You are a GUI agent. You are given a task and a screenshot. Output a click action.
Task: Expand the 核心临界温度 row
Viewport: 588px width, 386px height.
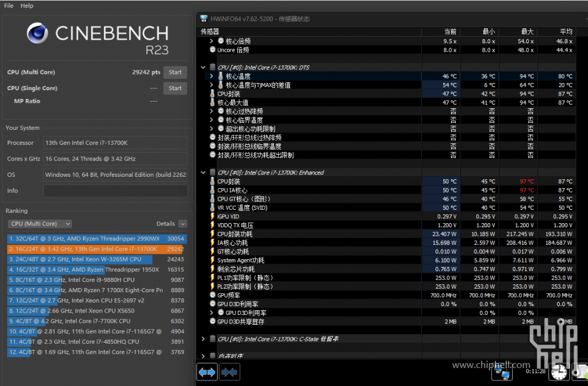pos(211,120)
